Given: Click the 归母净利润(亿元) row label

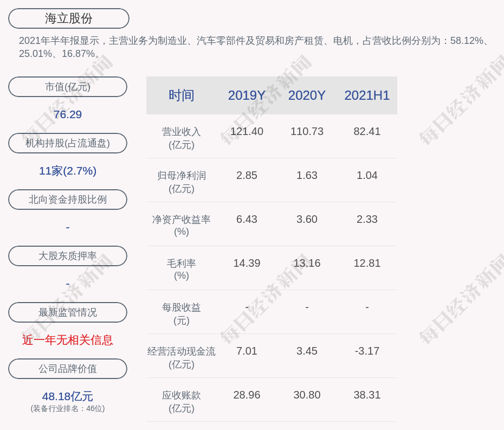Looking at the screenshot, I should [182, 182].
